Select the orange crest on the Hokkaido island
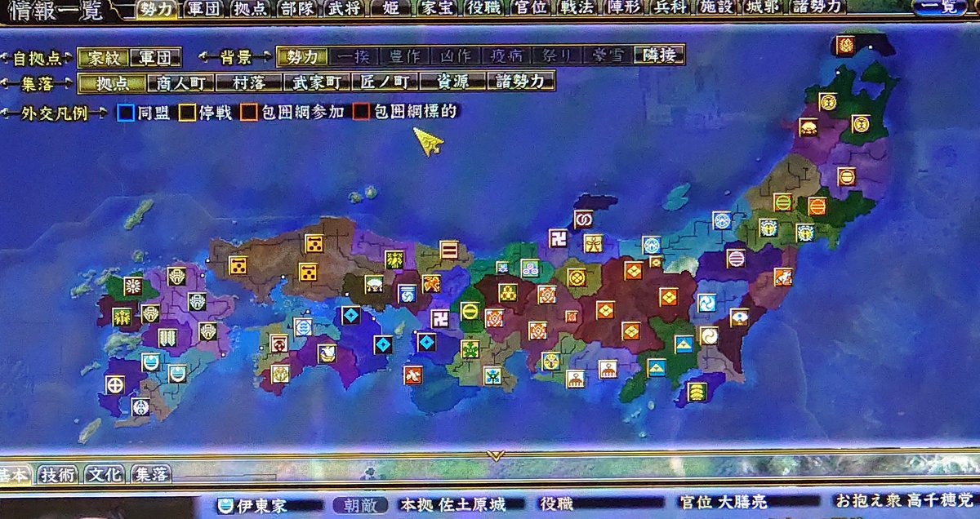The width and height of the screenshot is (980, 519). [x=844, y=45]
